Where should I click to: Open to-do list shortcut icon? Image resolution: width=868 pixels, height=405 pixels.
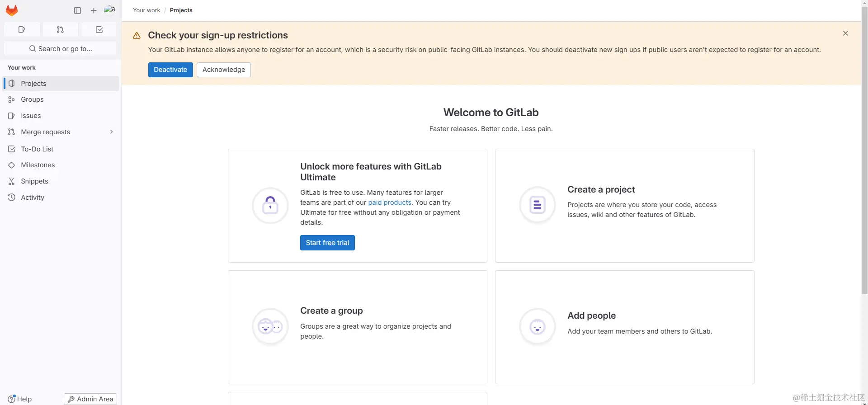click(x=99, y=30)
